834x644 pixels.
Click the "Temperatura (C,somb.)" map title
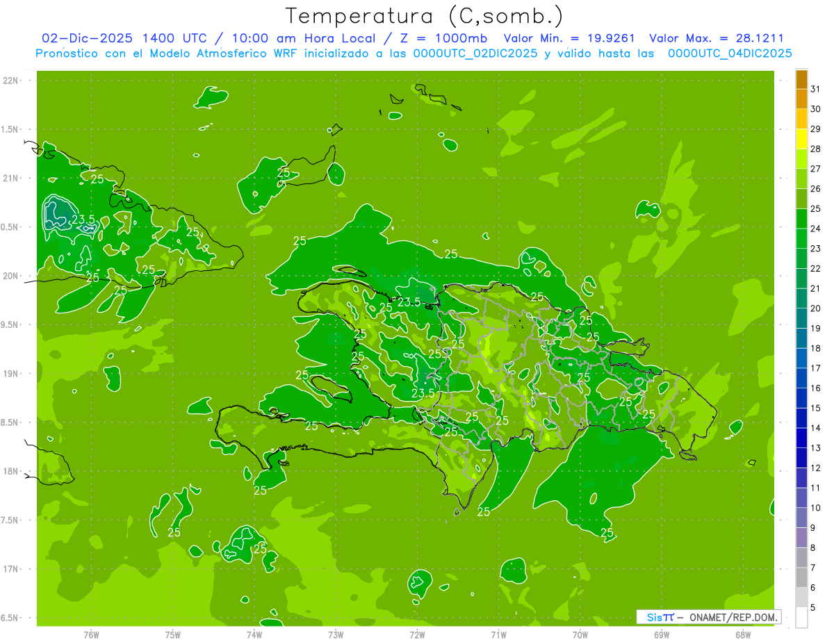[x=424, y=15]
